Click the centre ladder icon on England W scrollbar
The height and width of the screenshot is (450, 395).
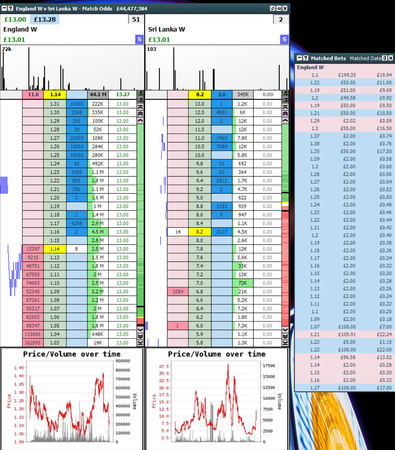(x=140, y=114)
